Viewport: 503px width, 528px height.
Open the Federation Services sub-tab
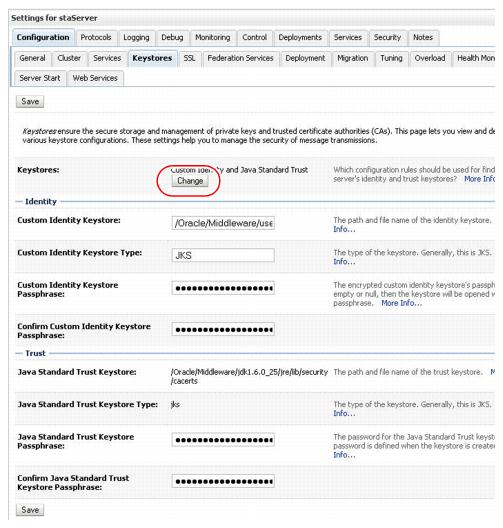click(240, 59)
